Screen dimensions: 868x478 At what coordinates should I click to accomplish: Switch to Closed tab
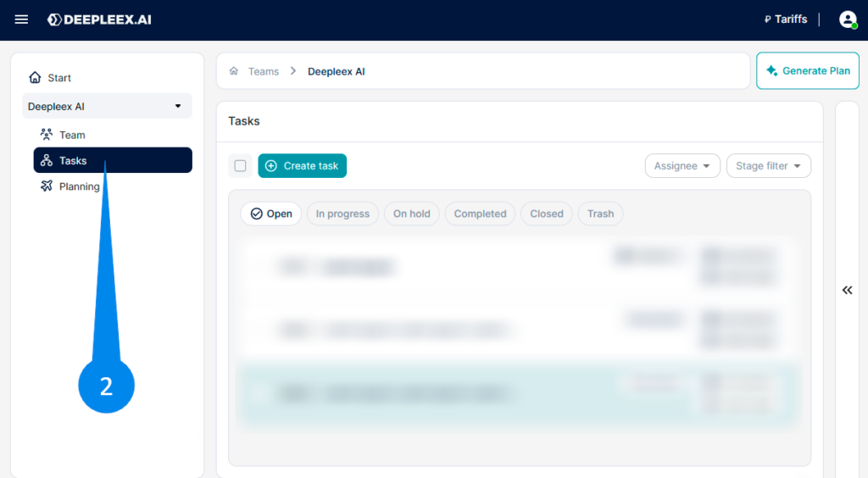tap(547, 214)
